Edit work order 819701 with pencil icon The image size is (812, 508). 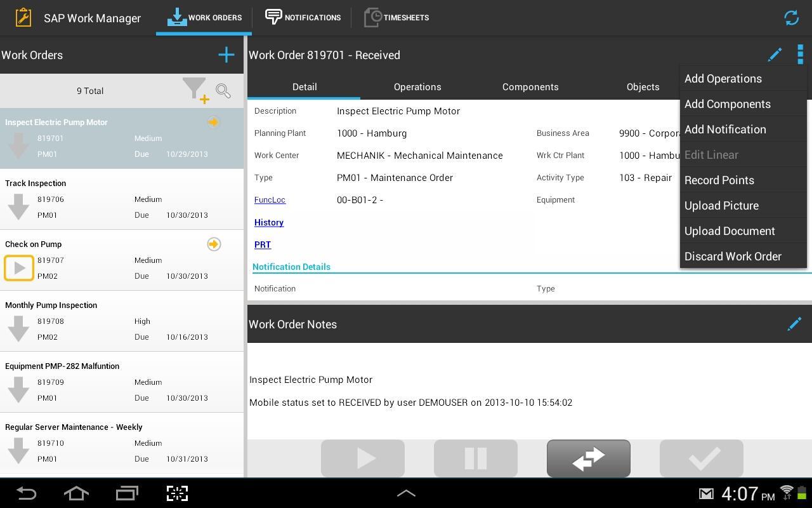(775, 55)
